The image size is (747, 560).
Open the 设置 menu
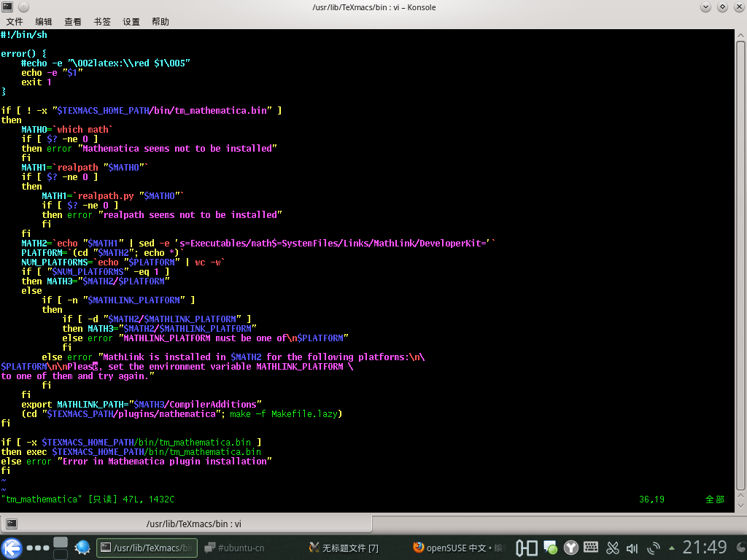pyautogui.click(x=131, y=22)
